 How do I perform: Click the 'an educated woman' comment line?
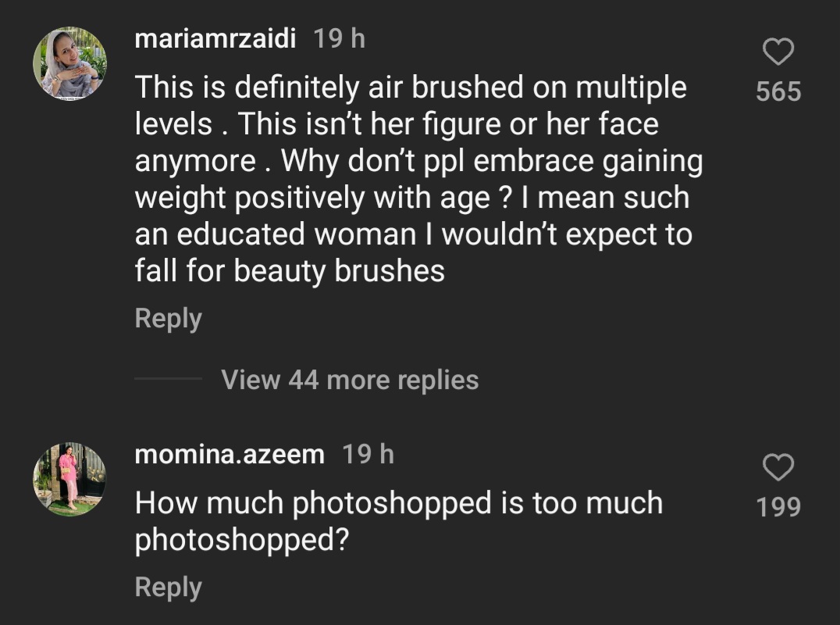point(413,234)
